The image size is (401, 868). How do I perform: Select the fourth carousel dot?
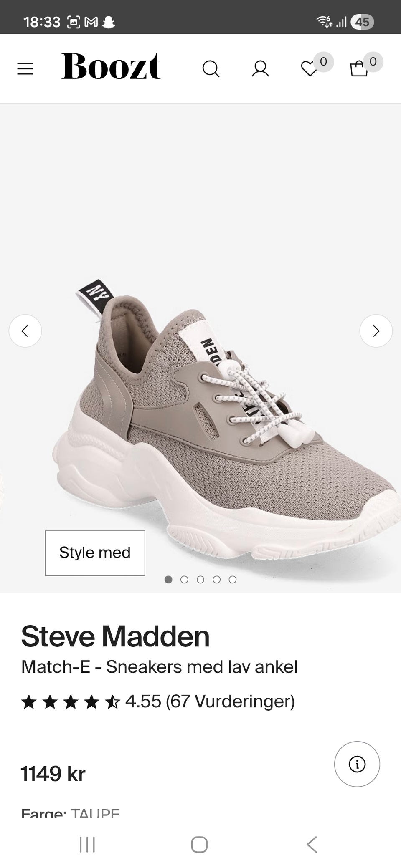point(216,579)
